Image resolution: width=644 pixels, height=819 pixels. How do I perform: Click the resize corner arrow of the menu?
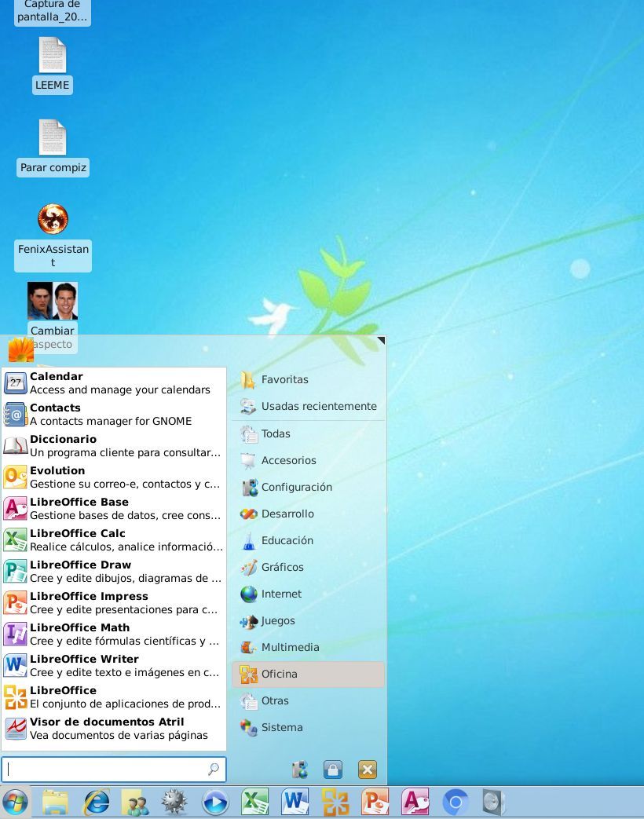381,341
